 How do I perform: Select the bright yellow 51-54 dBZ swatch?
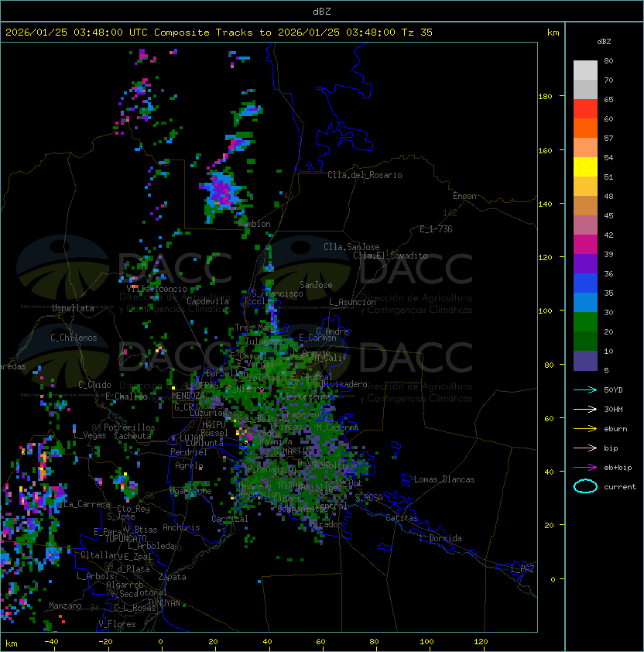tap(585, 167)
